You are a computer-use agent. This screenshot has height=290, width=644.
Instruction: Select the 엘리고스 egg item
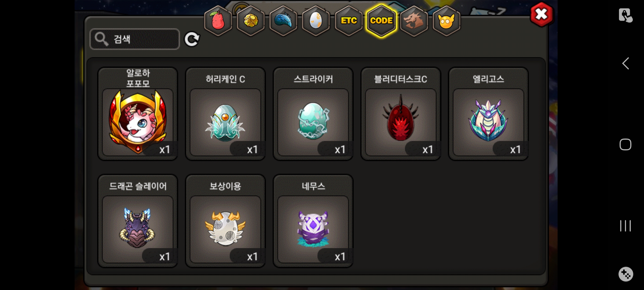pyautogui.click(x=488, y=114)
